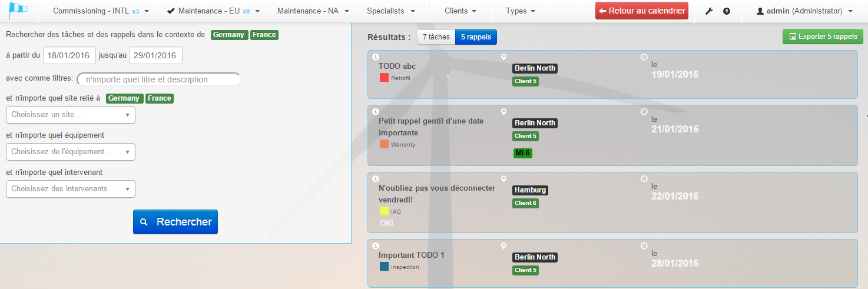Viewport: 868px width, 289px height.
Task: Click info icon on Important TODO 1 card
Action: (376, 245)
